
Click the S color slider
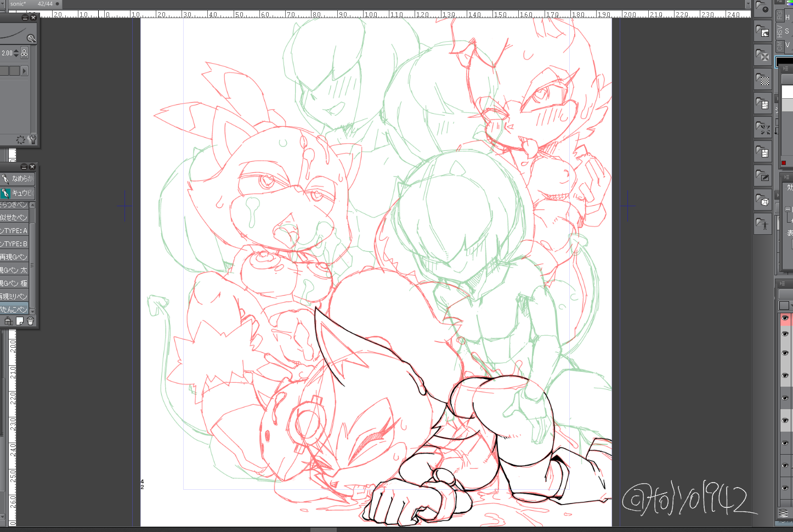click(789, 31)
